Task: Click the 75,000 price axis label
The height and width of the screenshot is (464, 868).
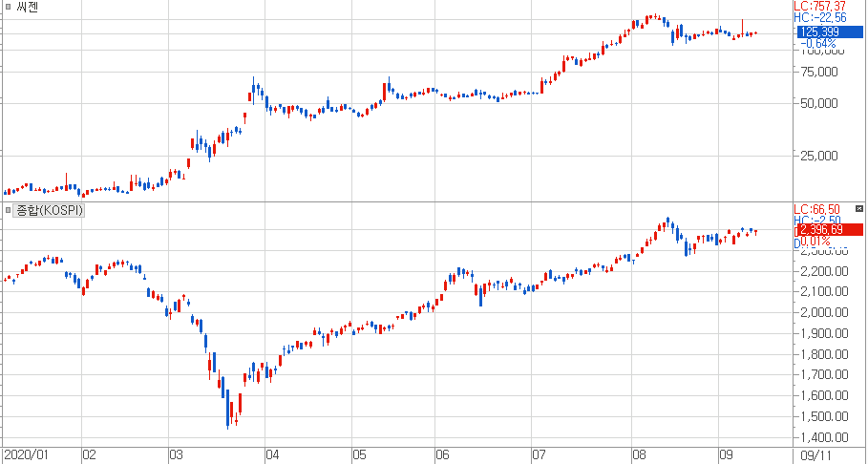Action: 818,72
